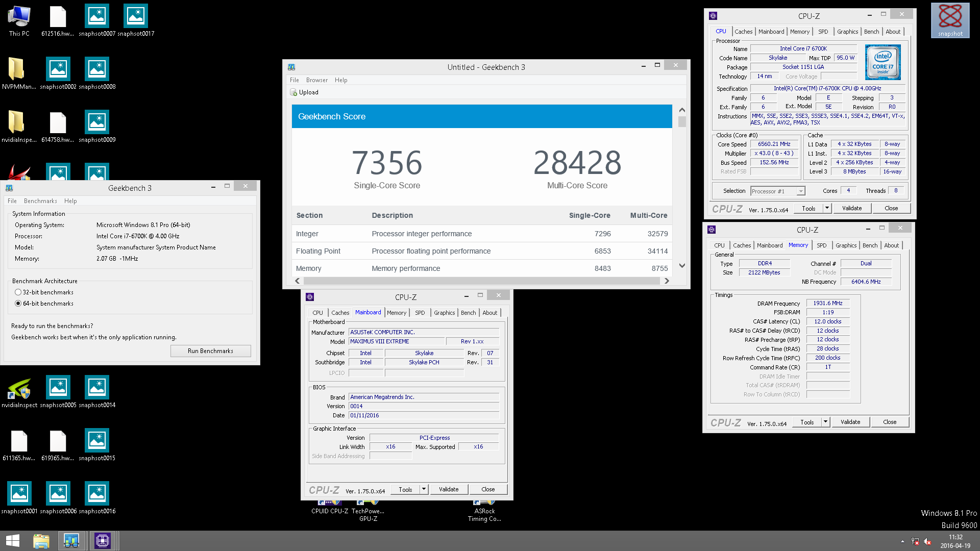Click Validate in top CPU-Z window
The height and width of the screenshot is (551, 980).
pyautogui.click(x=852, y=208)
